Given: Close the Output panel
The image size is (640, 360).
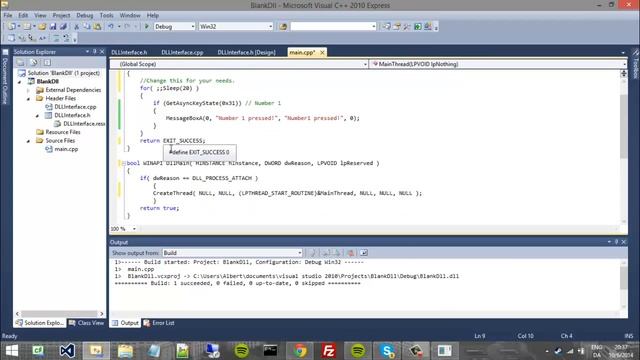Looking at the screenshot, I should 624,242.
